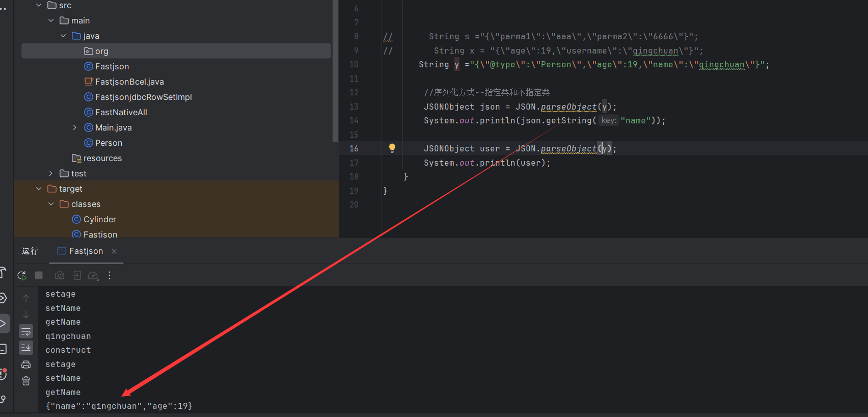This screenshot has width=868, height=417.
Task: Click the Problems icon with red badge in left stripe
Action: coord(3,374)
